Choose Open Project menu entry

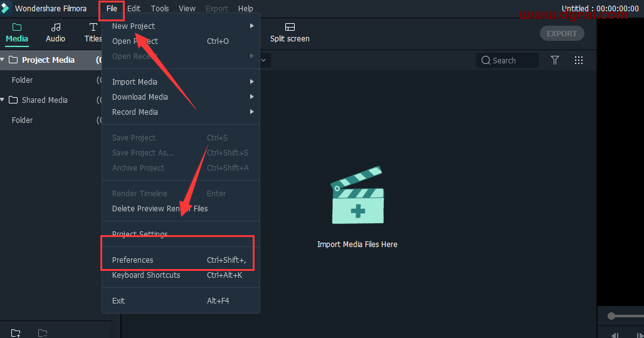click(x=181, y=41)
